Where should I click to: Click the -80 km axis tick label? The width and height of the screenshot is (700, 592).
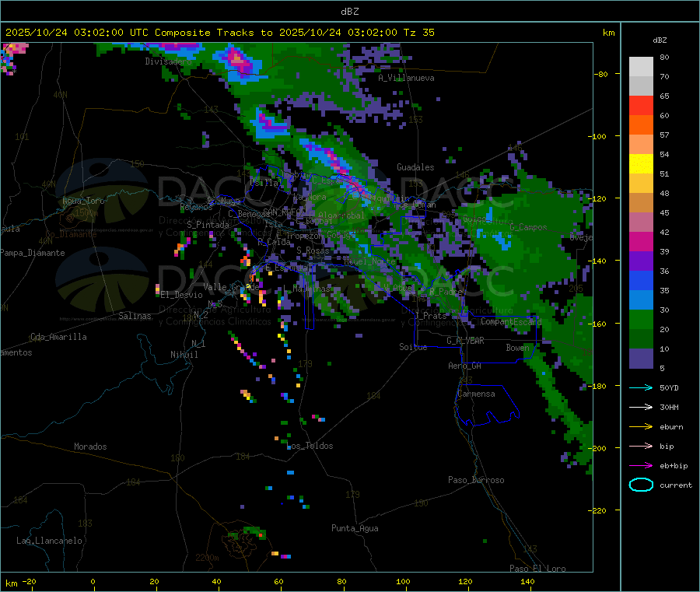601,74
